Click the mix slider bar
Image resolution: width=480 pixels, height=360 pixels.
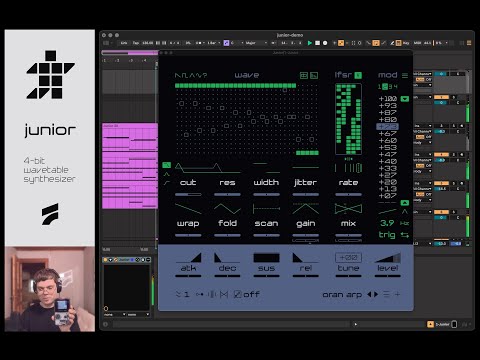pos(348,235)
